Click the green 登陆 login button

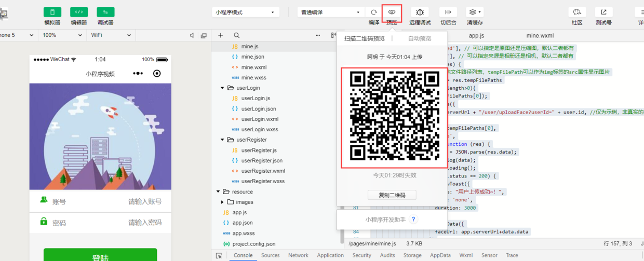(100, 255)
